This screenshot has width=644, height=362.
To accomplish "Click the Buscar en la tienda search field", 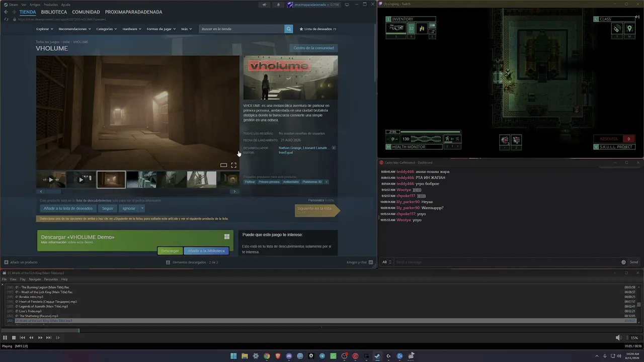I will (242, 29).
